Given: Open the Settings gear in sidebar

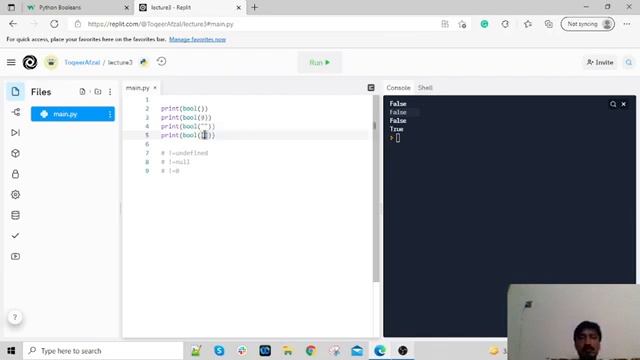Looking at the screenshot, I should [16, 194].
